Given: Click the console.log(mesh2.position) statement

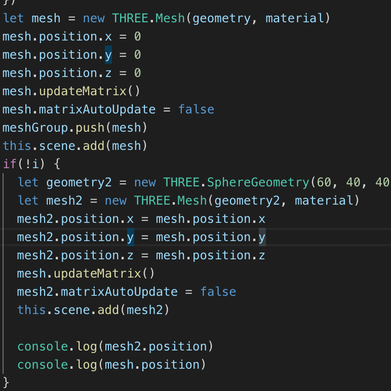Looking at the screenshot, I should coord(115,347).
